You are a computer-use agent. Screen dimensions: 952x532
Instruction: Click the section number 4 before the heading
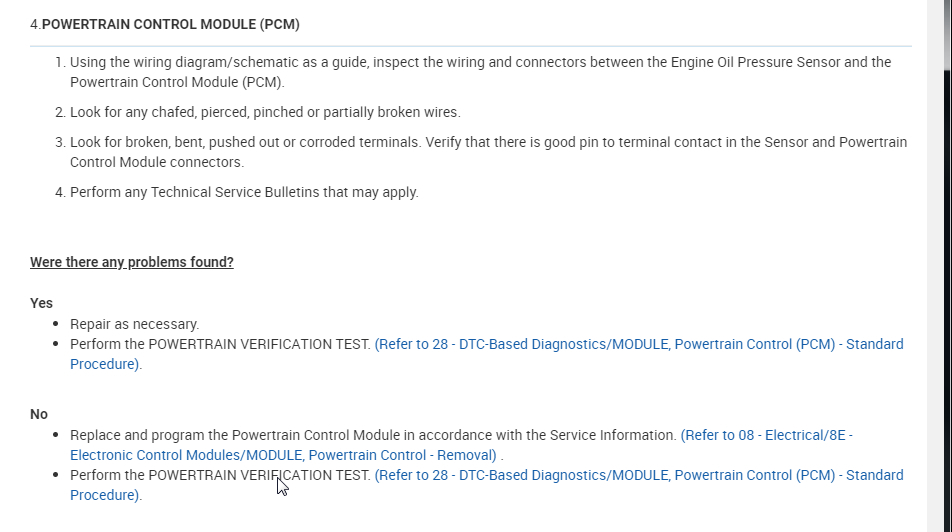click(34, 24)
